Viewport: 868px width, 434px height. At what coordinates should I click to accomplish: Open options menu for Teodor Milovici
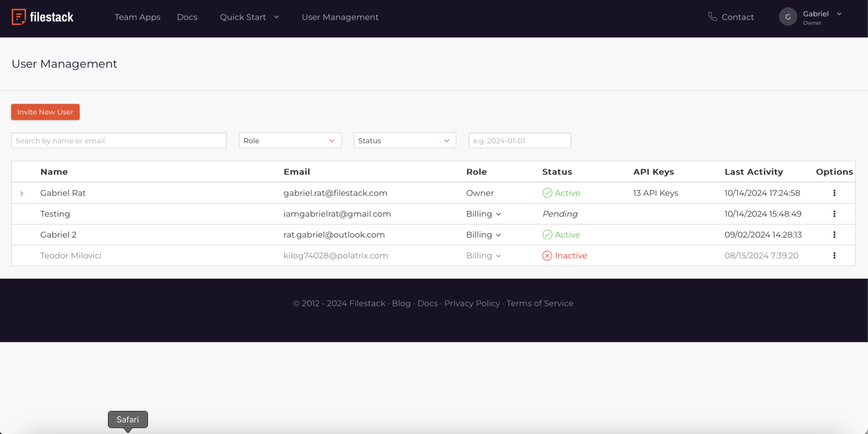pos(834,255)
